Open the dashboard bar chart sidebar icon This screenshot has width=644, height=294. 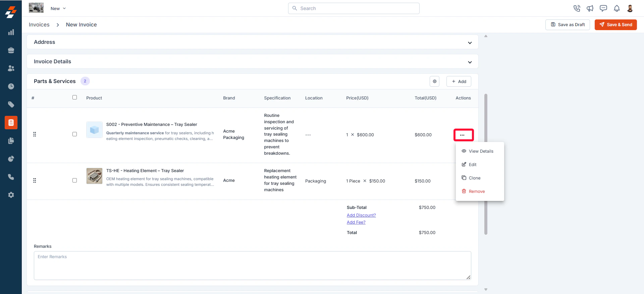[x=11, y=32]
